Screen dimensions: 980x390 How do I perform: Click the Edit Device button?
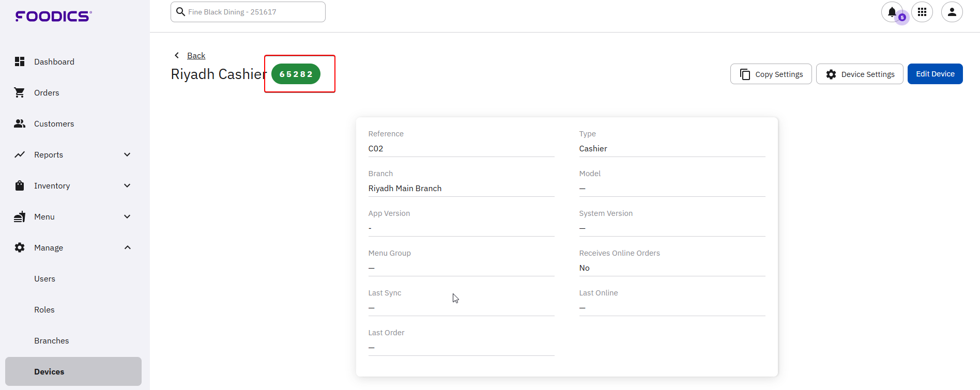tap(935, 74)
